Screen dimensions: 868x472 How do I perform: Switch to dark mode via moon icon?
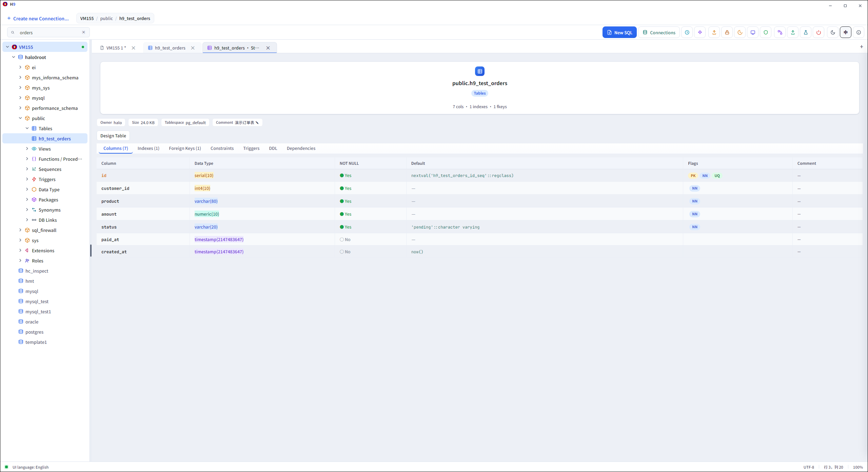click(833, 33)
